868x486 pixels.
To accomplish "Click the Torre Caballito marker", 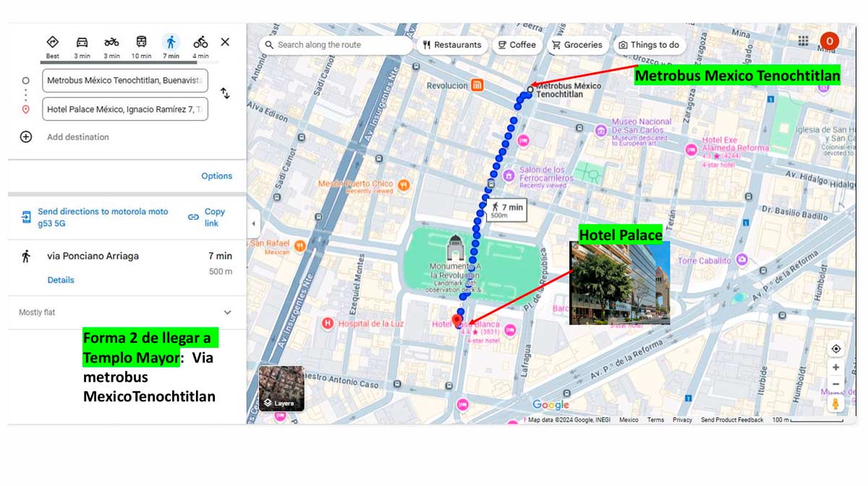I will click(741, 260).
